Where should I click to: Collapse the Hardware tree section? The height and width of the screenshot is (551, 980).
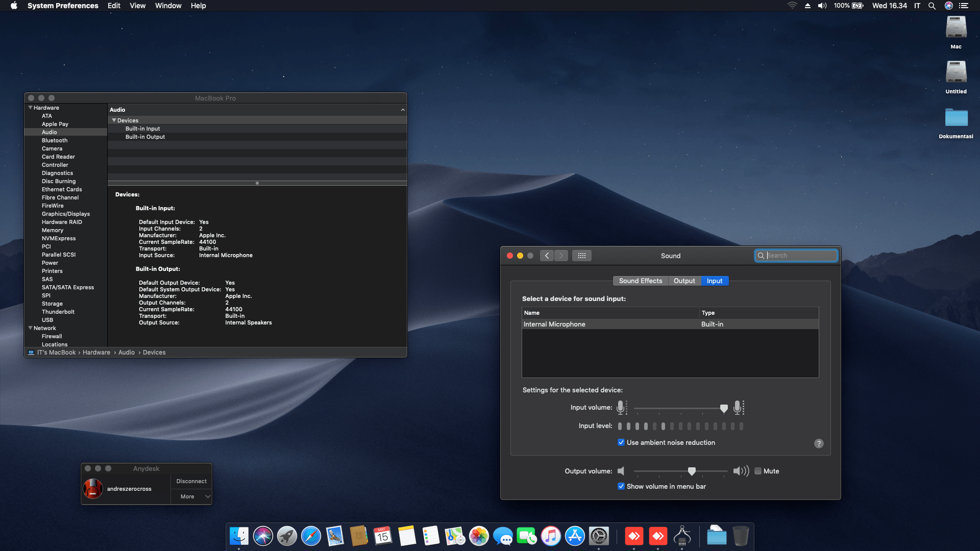click(31, 108)
